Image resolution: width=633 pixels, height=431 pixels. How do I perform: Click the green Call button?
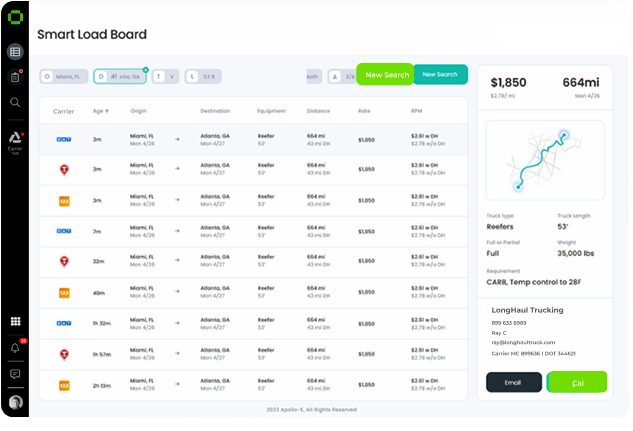[577, 382]
